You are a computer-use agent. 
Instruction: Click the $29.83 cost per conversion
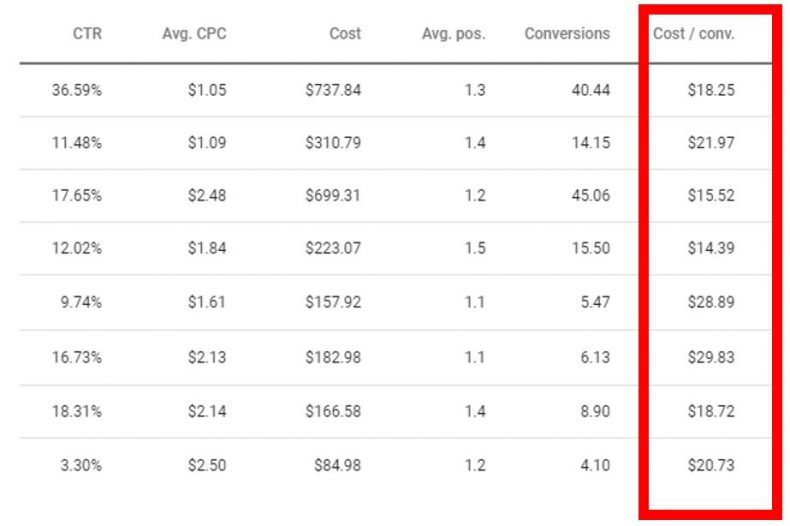pyautogui.click(x=711, y=357)
